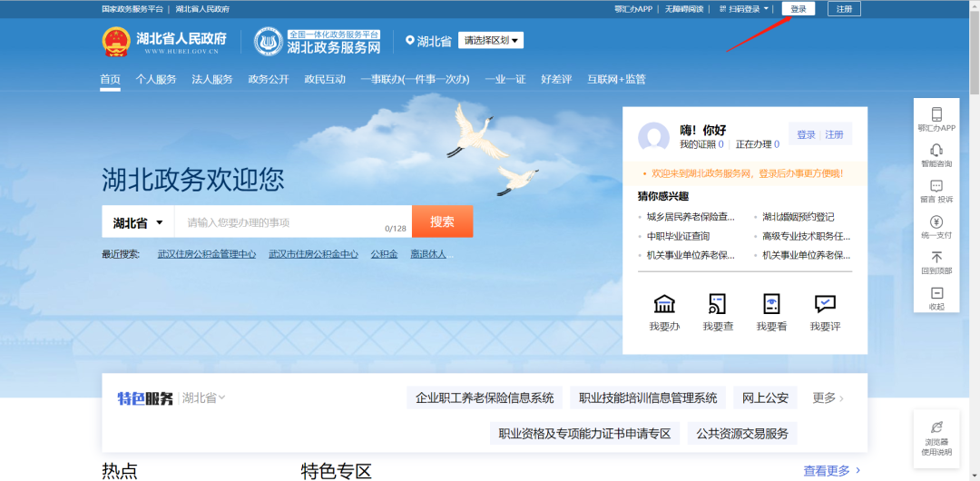
Task: Click 登录 in the user card
Action: pyautogui.click(x=806, y=134)
